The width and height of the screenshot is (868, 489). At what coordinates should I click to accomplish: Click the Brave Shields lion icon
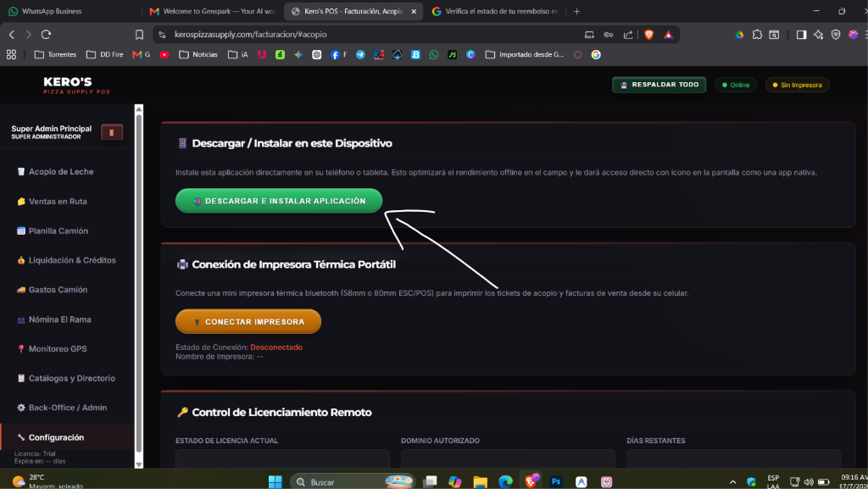click(x=648, y=34)
